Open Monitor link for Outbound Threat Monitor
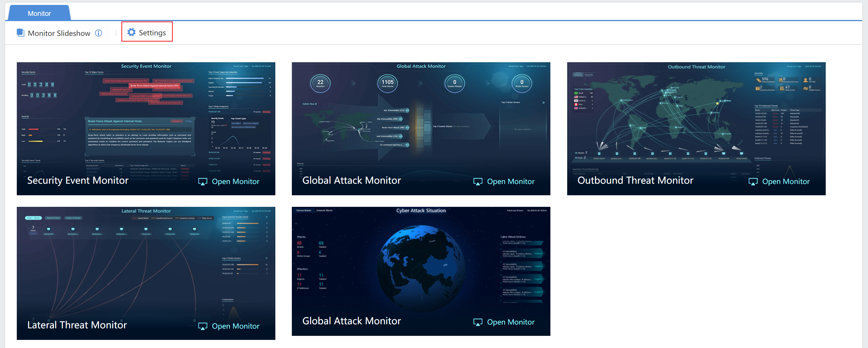The height and width of the screenshot is (348, 868). tap(785, 181)
